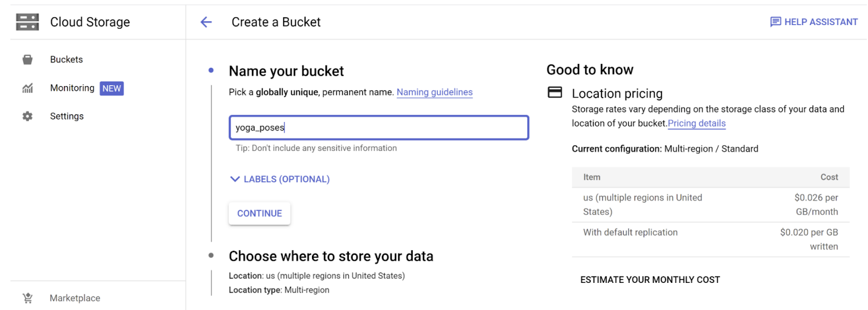Expand Estimate Your Monthly Cost section
This screenshot has height=310, width=868.
[x=650, y=280]
